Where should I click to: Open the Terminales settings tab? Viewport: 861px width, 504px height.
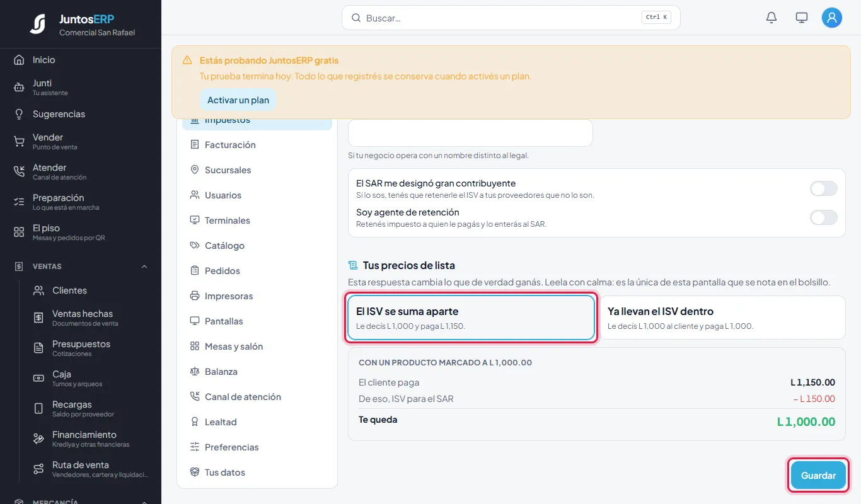pyautogui.click(x=257, y=220)
